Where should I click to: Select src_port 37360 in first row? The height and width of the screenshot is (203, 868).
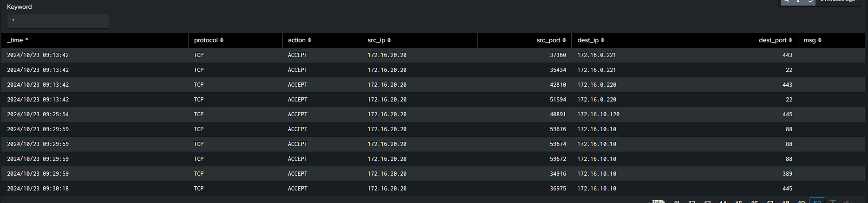tap(558, 55)
